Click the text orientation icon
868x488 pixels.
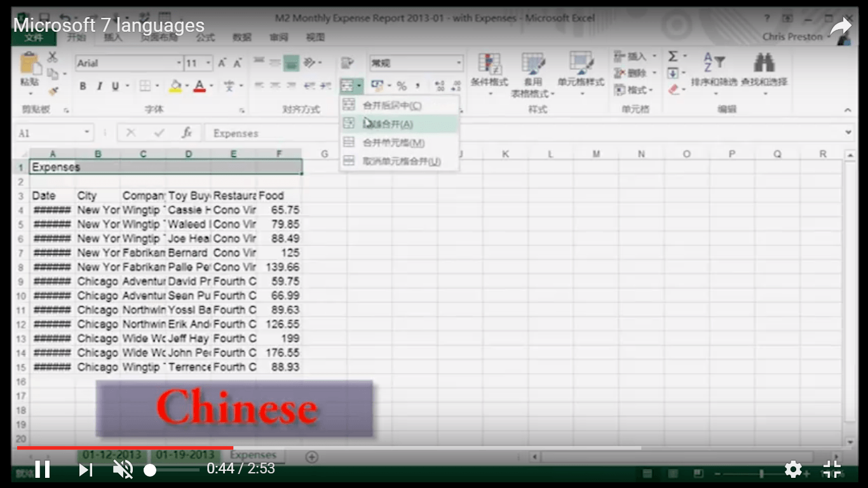(309, 62)
